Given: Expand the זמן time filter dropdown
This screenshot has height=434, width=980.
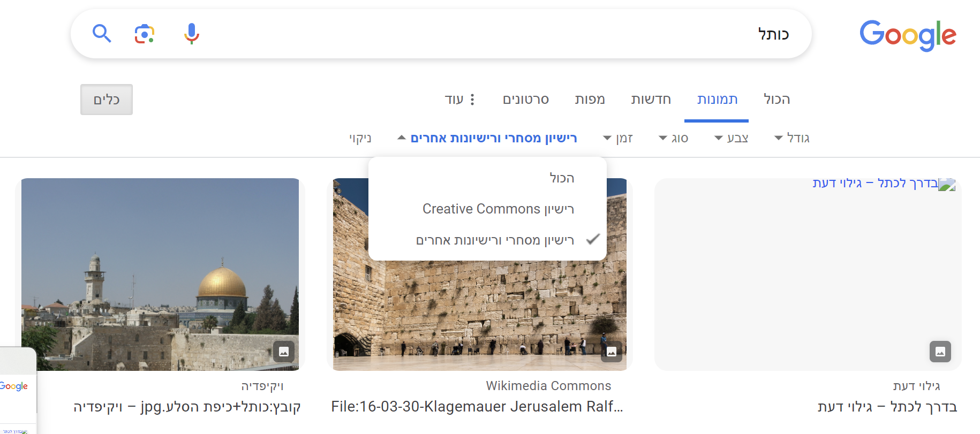Looking at the screenshot, I should (x=618, y=139).
